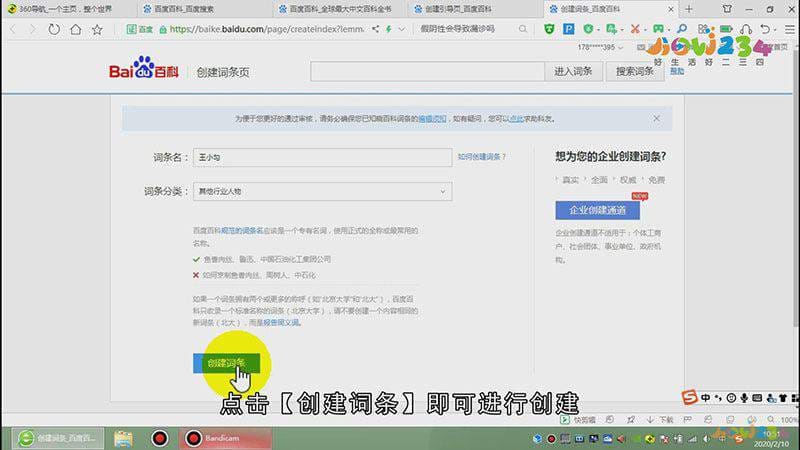Bookmark page with the star icon
Viewport: 800px width, 450px height.
tap(97, 30)
